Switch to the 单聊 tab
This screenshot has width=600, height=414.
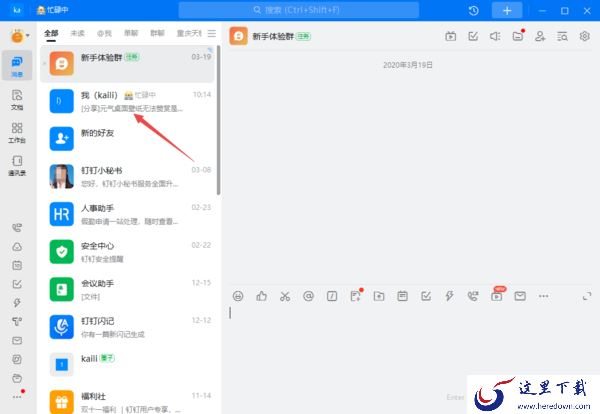[131, 33]
